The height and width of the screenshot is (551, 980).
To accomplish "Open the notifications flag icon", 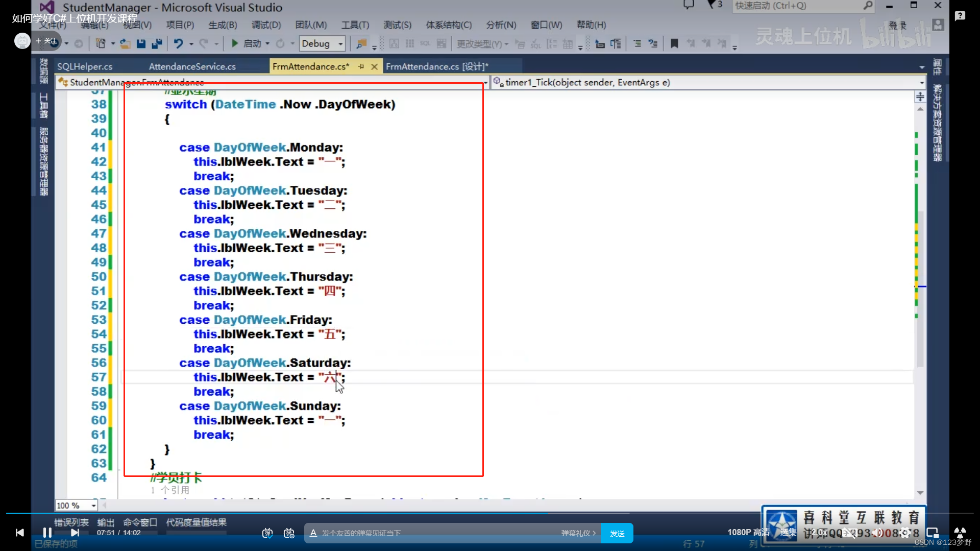I will [x=712, y=5].
